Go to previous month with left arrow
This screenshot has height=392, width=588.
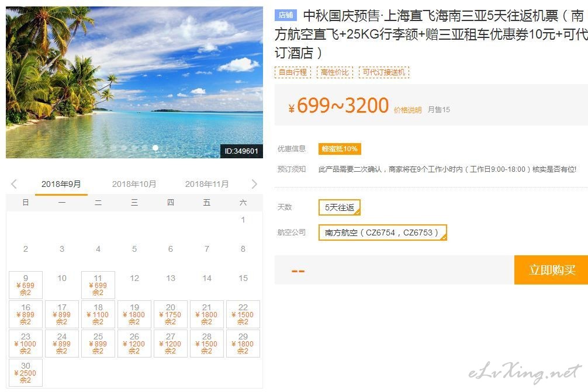[x=14, y=184]
